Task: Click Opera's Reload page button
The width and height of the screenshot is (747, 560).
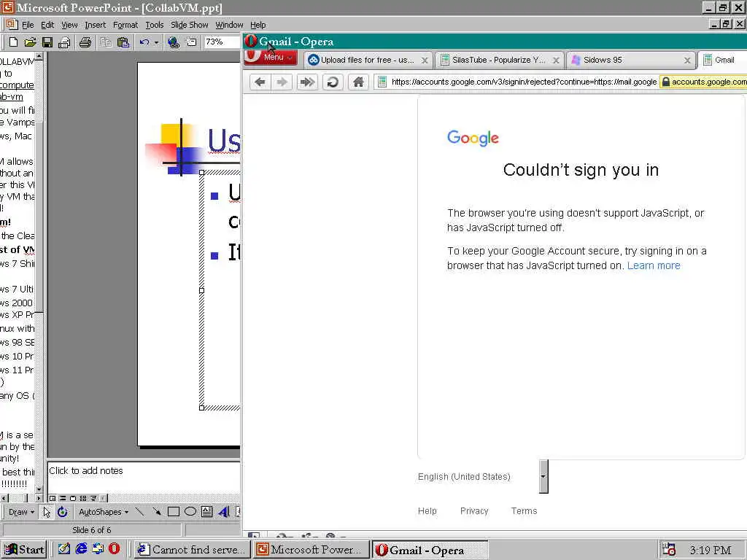Action: pos(333,82)
